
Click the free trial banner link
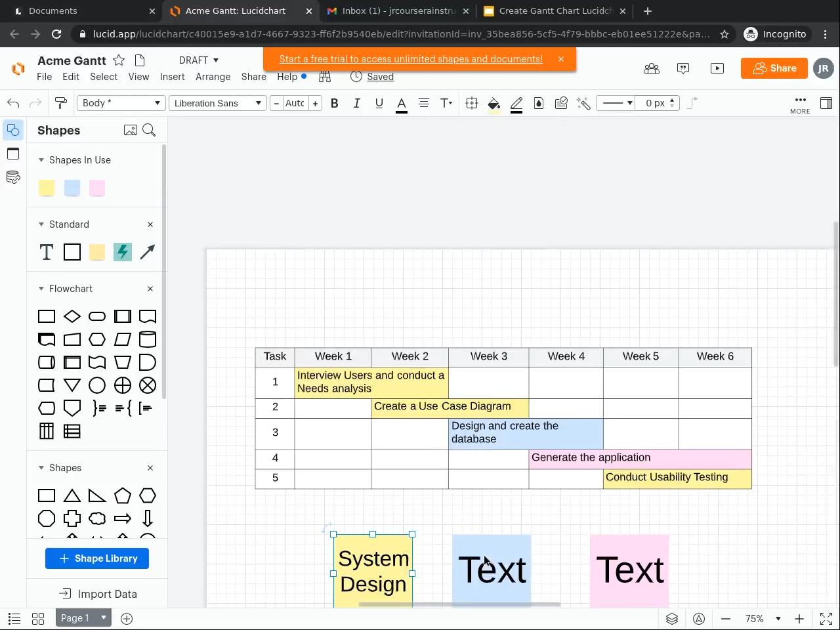tap(411, 59)
